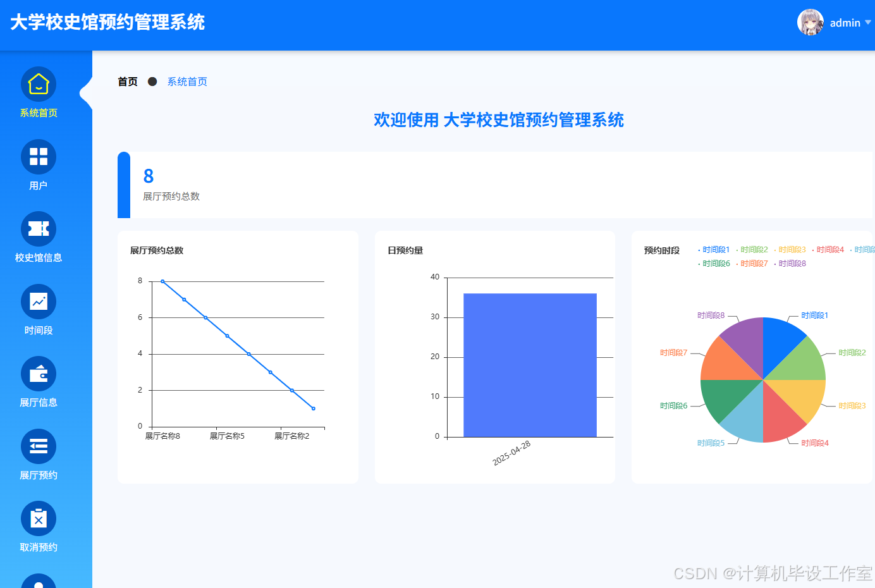Open the 系统首页 house icon
The image size is (875, 588).
click(x=39, y=84)
